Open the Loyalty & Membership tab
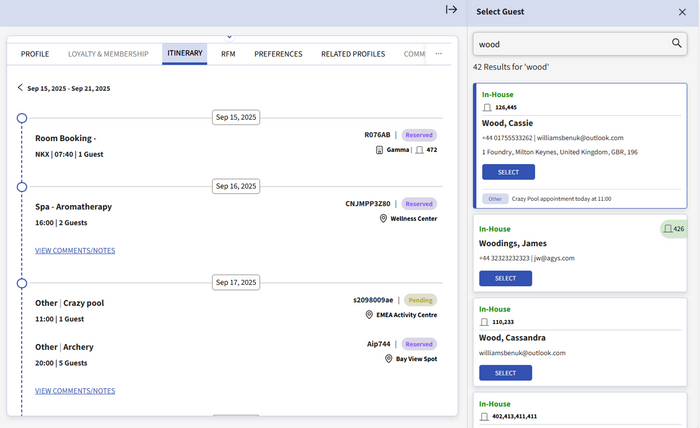 (108, 54)
